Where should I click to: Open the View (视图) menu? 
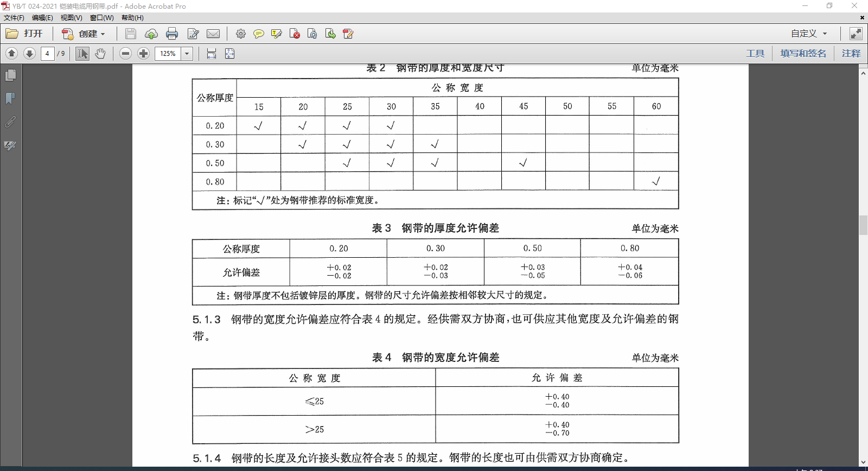[71, 17]
